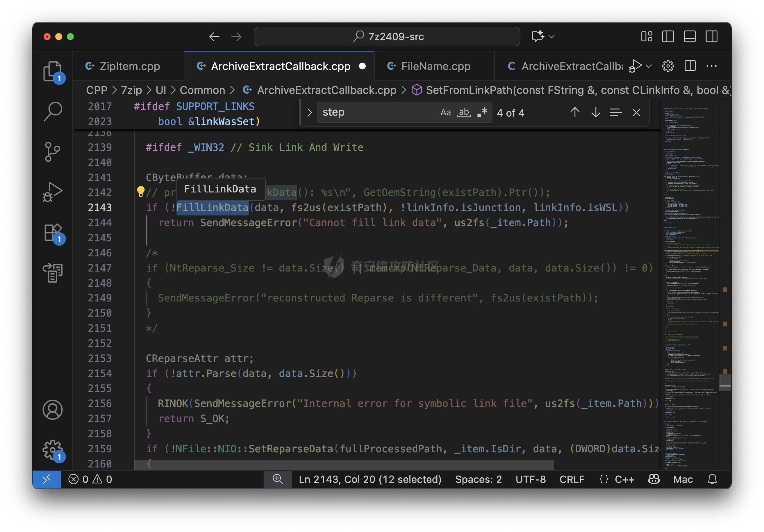Switch to the FileName.cpp tab
The height and width of the screenshot is (532, 764).
(435, 66)
